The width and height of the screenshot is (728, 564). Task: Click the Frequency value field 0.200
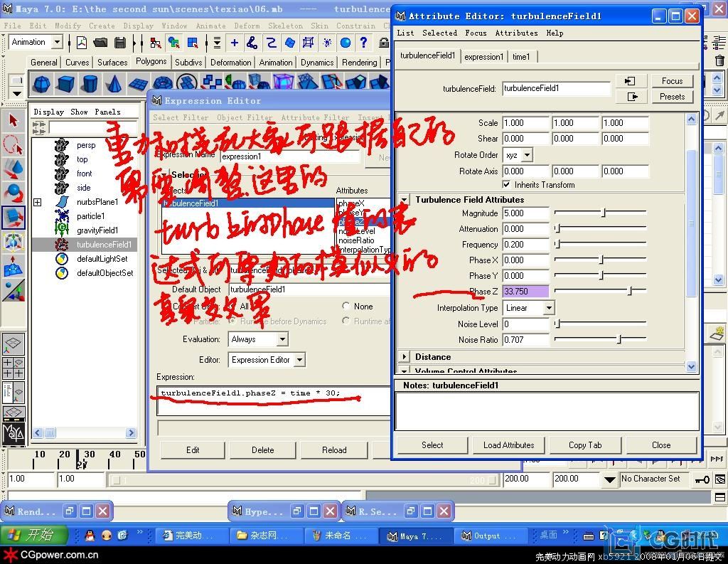(525, 245)
